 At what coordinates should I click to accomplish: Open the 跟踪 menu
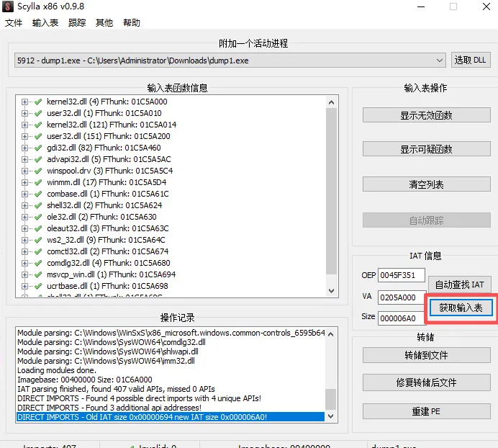[x=77, y=23]
